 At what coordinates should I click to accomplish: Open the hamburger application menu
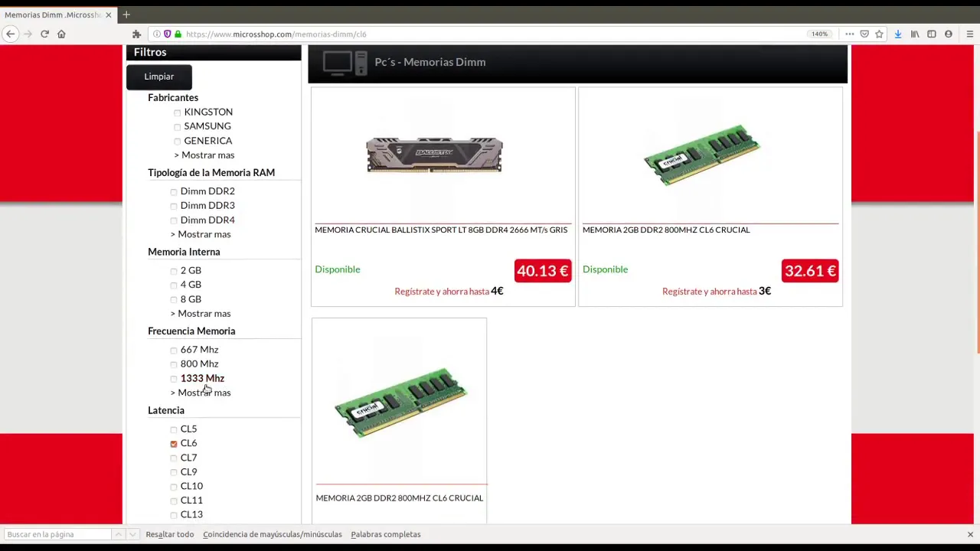[969, 34]
